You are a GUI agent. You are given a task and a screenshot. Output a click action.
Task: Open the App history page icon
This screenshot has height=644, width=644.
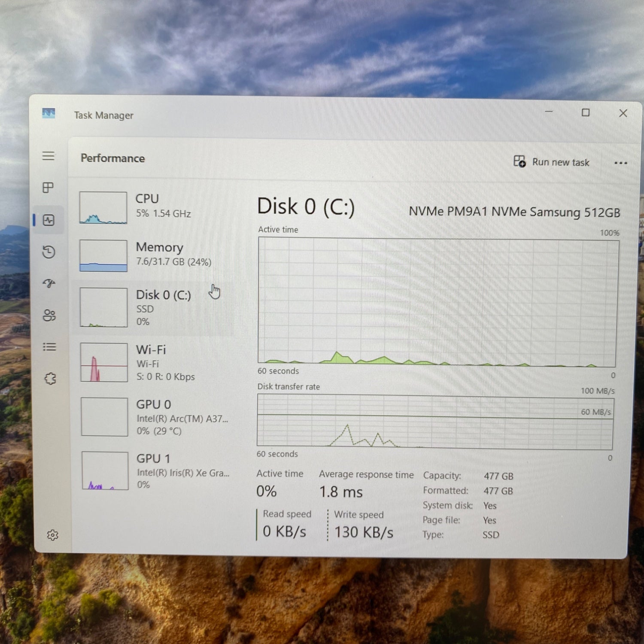49,252
